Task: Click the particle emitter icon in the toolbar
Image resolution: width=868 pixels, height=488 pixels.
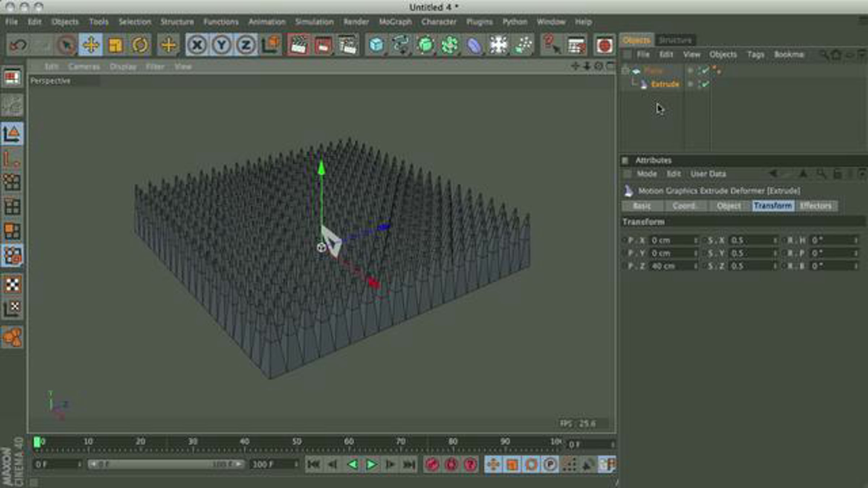Action: point(523,45)
